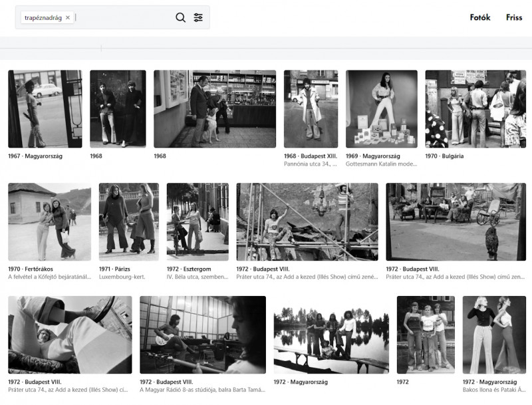Open the 1972 three girls photo

(x=426, y=335)
